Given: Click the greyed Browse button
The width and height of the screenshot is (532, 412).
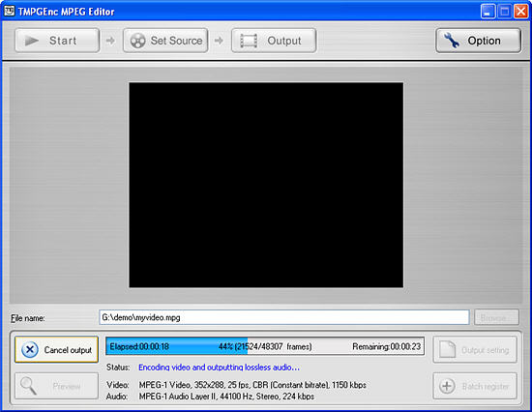Looking at the screenshot, I should (496, 317).
